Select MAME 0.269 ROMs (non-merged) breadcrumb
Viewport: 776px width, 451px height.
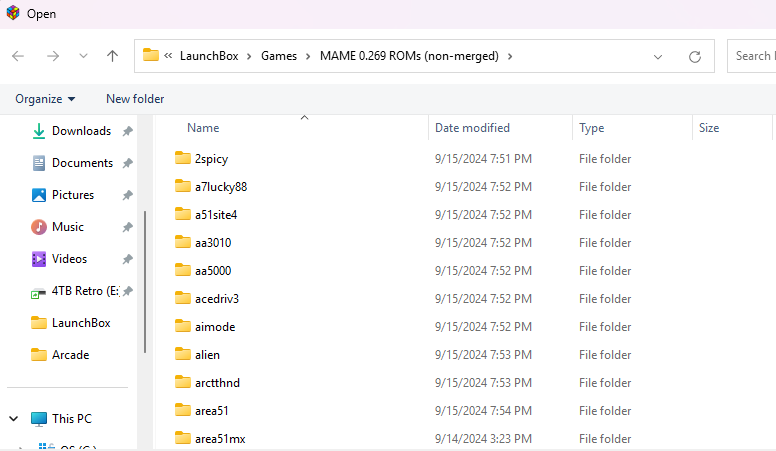pos(409,56)
